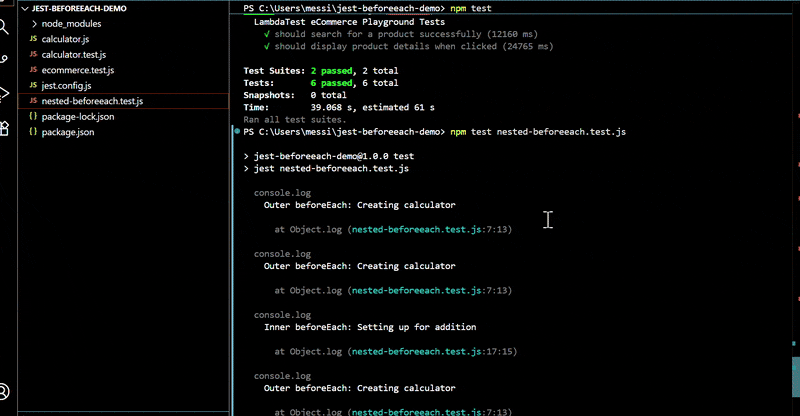The height and width of the screenshot is (416, 800).
Task: Open the Source Control view
Action: tap(5, 58)
